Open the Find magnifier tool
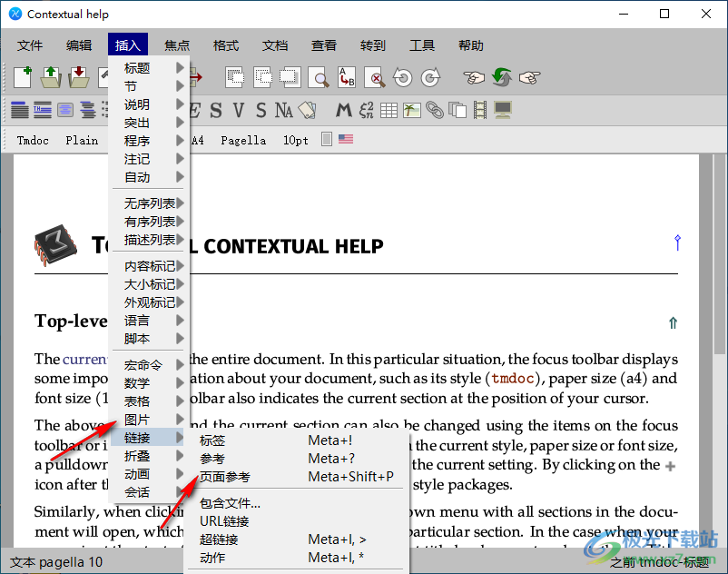Screen dimensions: 728x574 click(319, 77)
